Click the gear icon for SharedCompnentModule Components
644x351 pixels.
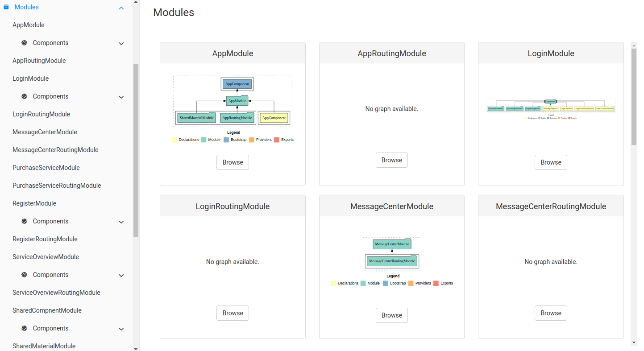click(24, 328)
